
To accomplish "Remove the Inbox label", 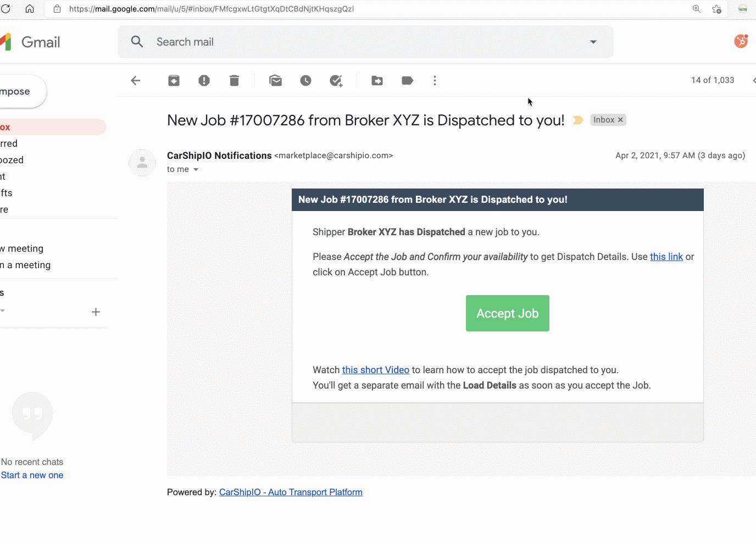I will [620, 120].
